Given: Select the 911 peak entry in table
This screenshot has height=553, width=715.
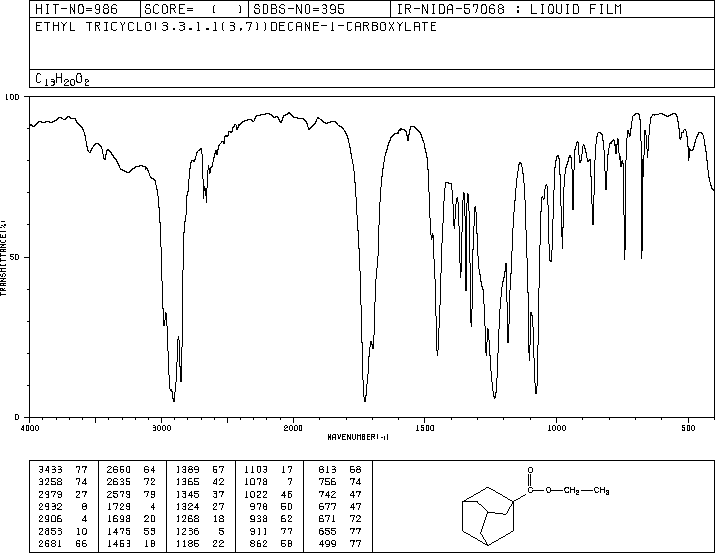Looking at the screenshot, I should coord(271,531).
